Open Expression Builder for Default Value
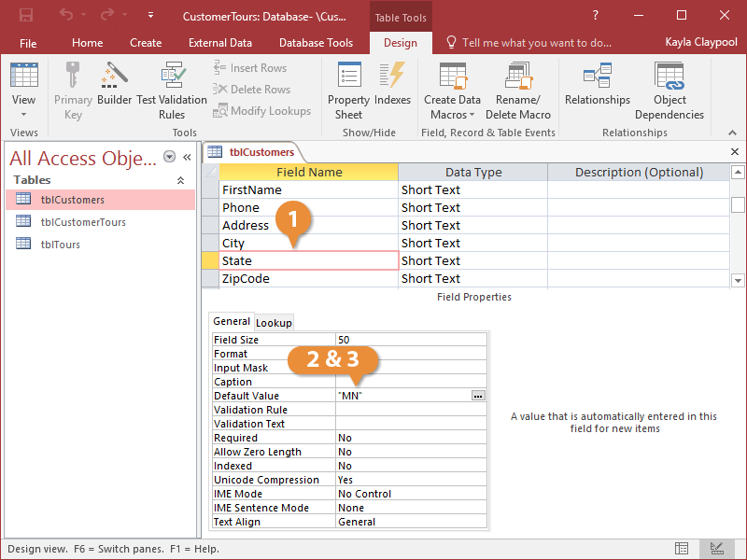Image resolution: width=747 pixels, height=560 pixels. click(x=477, y=395)
